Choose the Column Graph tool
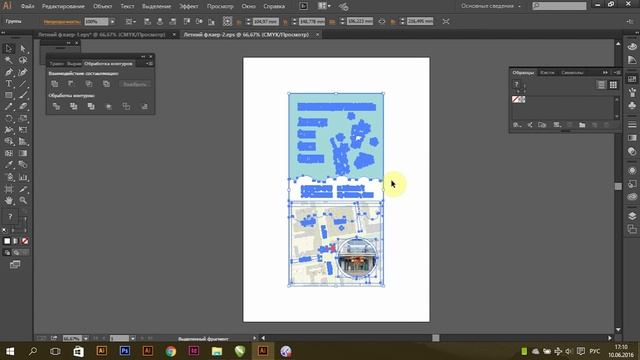 click(x=23, y=177)
